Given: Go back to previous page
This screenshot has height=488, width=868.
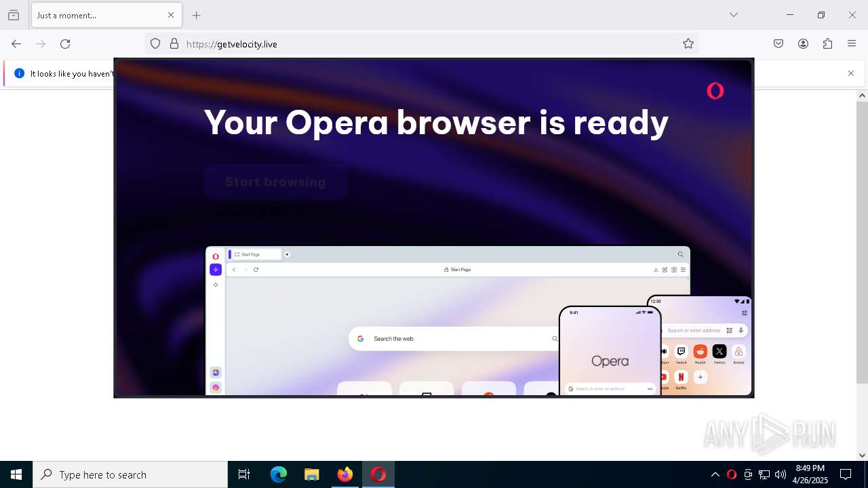Looking at the screenshot, I should click(x=16, y=44).
